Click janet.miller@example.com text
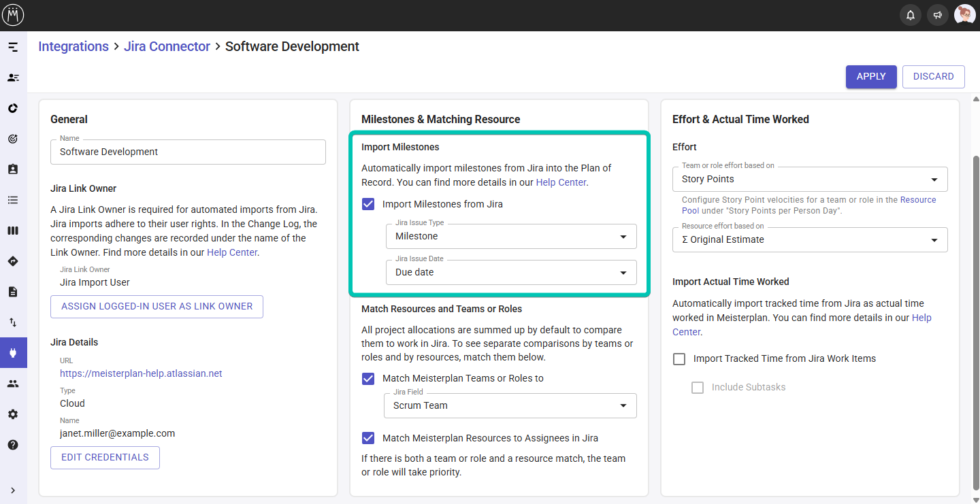Image resolution: width=980 pixels, height=504 pixels. point(118,433)
